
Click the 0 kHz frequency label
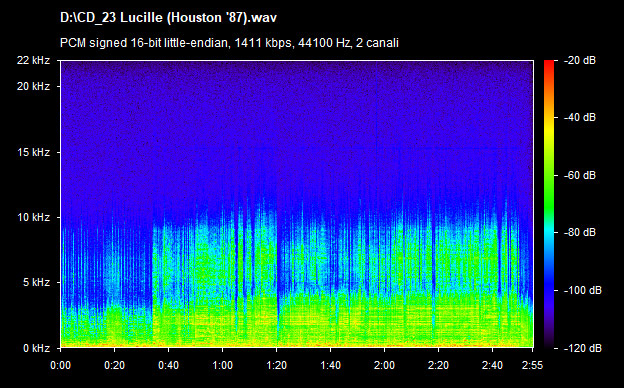click(x=36, y=348)
